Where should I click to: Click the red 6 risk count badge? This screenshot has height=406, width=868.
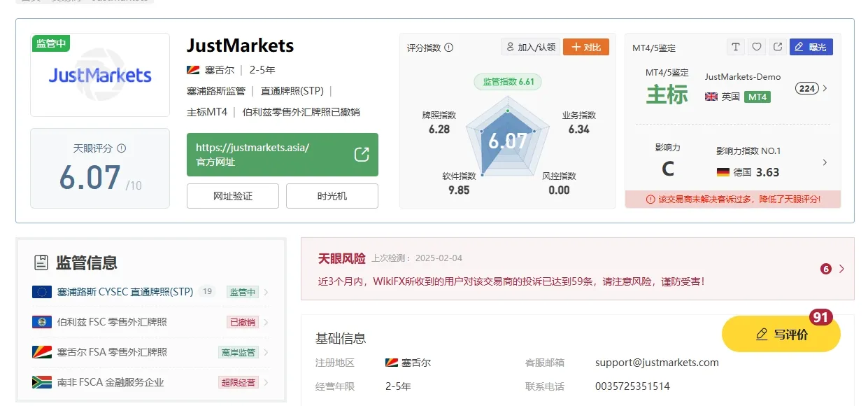826,269
